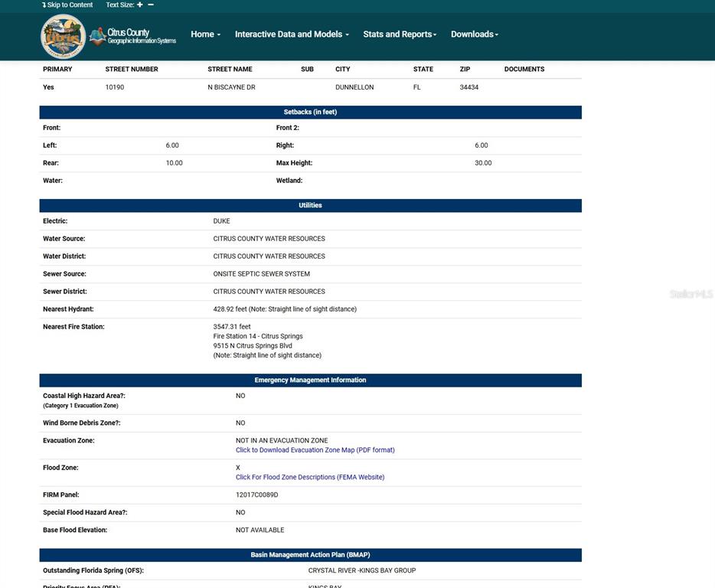Follow the Skip to Content link
The height and width of the screenshot is (588, 715).
tap(68, 5)
